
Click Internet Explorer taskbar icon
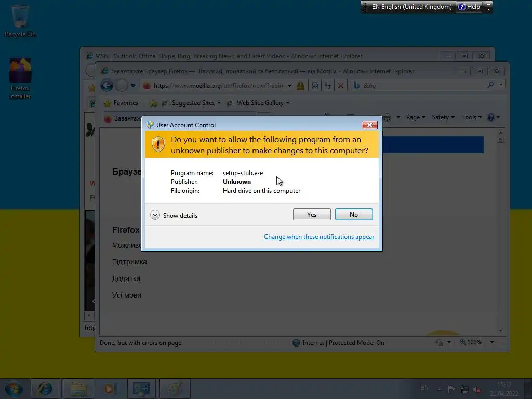click(x=45, y=389)
